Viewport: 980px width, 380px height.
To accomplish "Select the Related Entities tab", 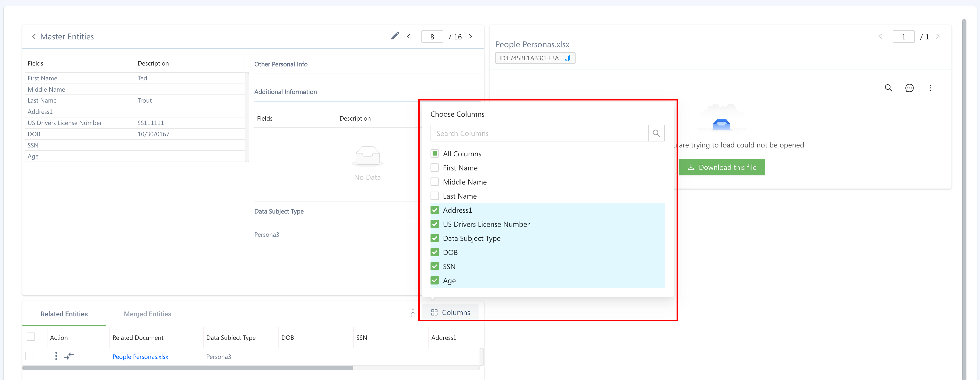I will click(64, 314).
